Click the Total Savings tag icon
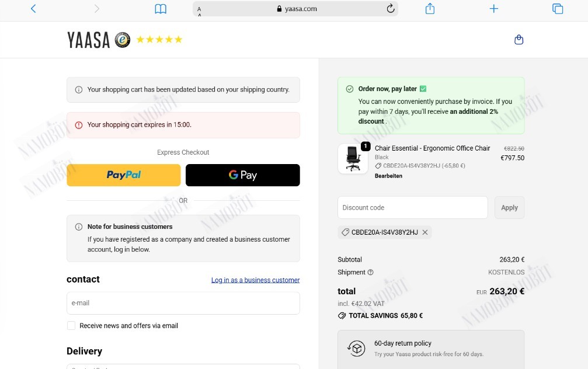 pyautogui.click(x=342, y=316)
